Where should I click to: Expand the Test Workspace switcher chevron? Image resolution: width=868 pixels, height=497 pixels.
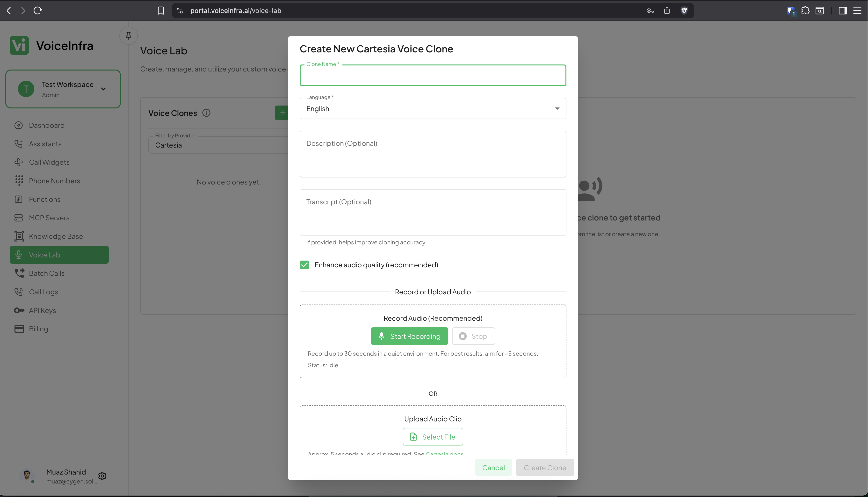[x=103, y=89]
